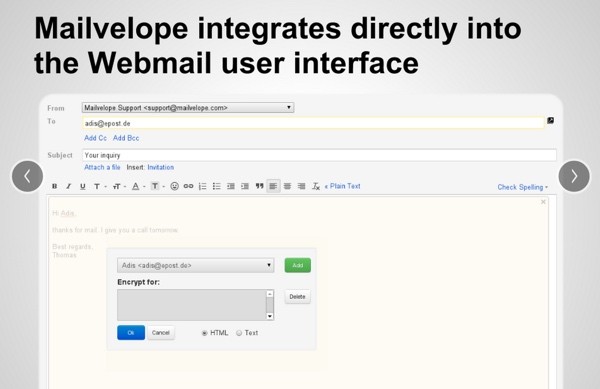This screenshot has width=600, height=389.
Task: Pop out the compose window icon
Action: coord(550,120)
